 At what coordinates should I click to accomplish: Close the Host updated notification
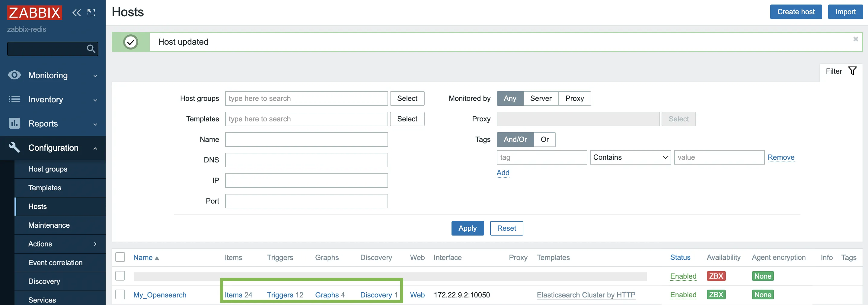pos(855,39)
